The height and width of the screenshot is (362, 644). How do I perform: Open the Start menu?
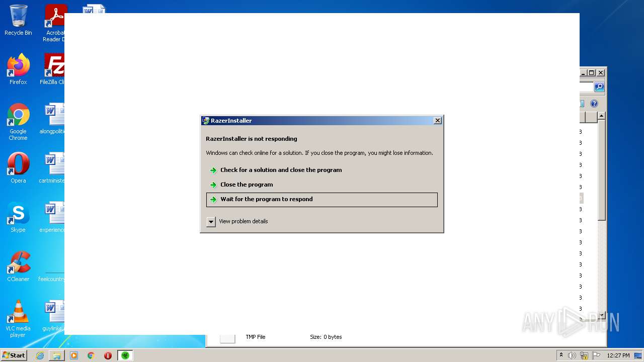pos(14,355)
